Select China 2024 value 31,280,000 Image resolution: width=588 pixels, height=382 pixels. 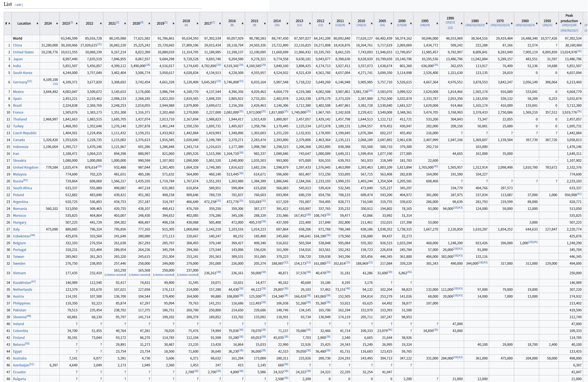pyautogui.click(x=49, y=45)
